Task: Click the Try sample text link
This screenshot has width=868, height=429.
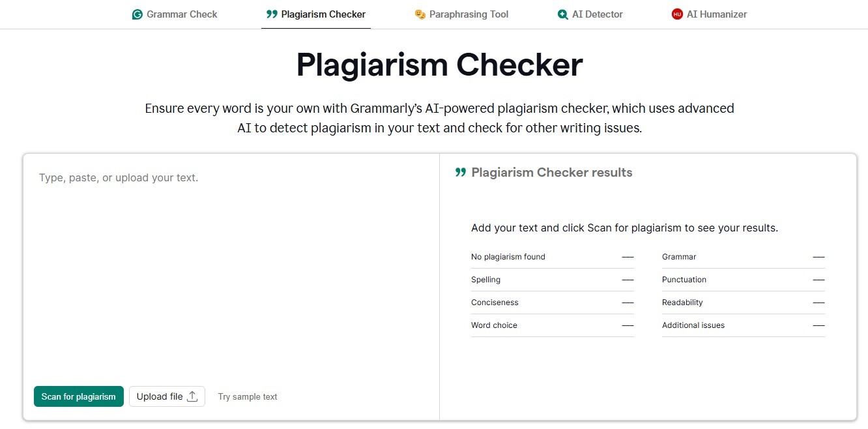Action: [x=248, y=396]
